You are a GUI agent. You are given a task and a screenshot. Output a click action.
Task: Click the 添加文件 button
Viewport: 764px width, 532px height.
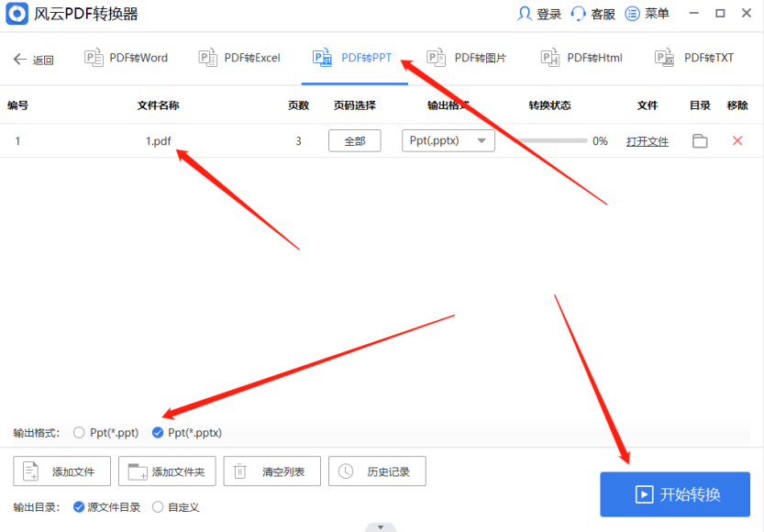pos(61,471)
